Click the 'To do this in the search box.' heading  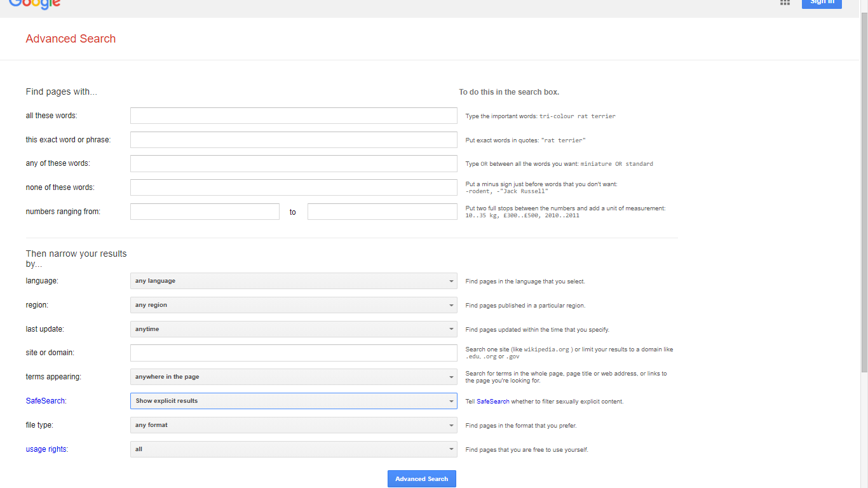(509, 92)
